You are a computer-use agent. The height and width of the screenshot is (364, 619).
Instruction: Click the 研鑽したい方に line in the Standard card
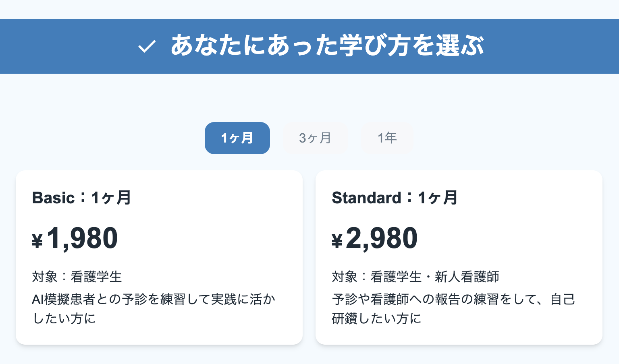(x=376, y=318)
